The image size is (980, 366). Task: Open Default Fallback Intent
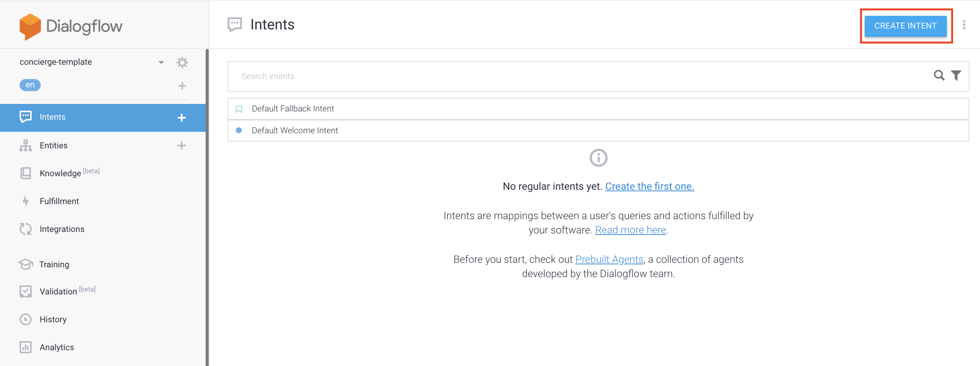[598, 109]
